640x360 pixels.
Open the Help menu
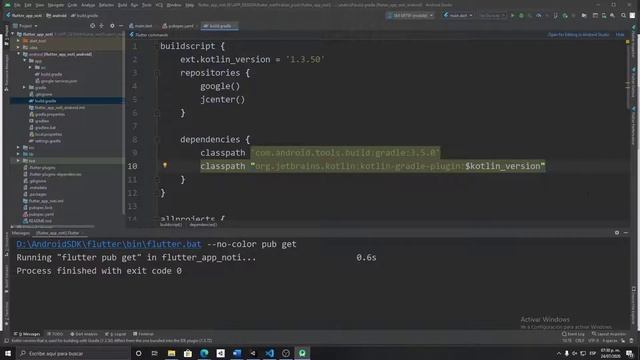coord(190,5)
